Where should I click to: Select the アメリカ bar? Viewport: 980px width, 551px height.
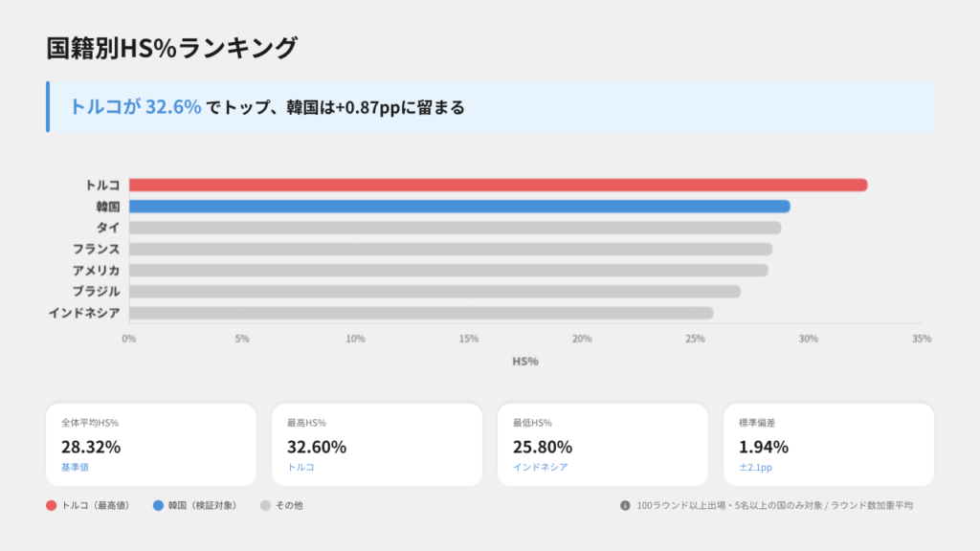point(448,270)
